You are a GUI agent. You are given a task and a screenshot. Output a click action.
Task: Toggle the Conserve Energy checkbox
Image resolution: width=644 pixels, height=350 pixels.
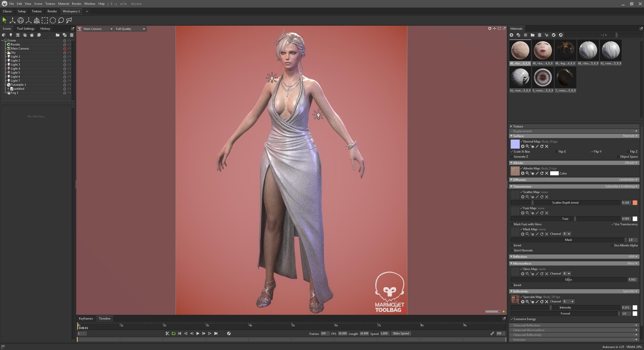[x=512, y=319]
